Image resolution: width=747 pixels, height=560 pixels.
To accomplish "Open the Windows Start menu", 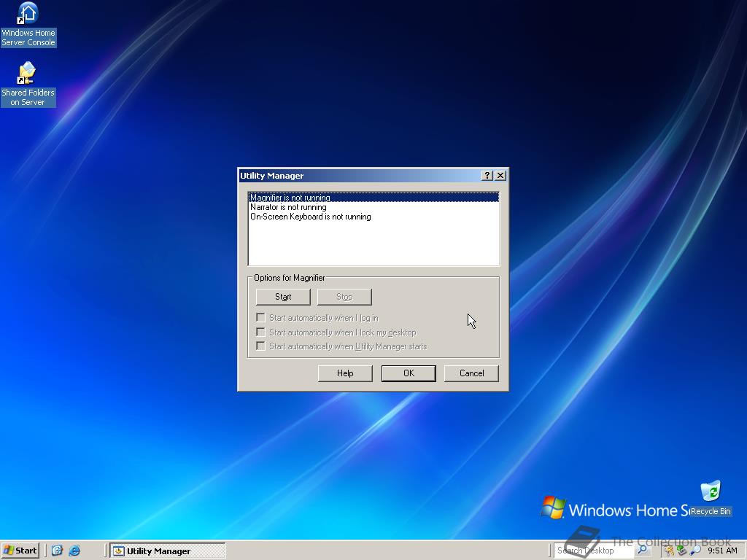I will 20,551.
